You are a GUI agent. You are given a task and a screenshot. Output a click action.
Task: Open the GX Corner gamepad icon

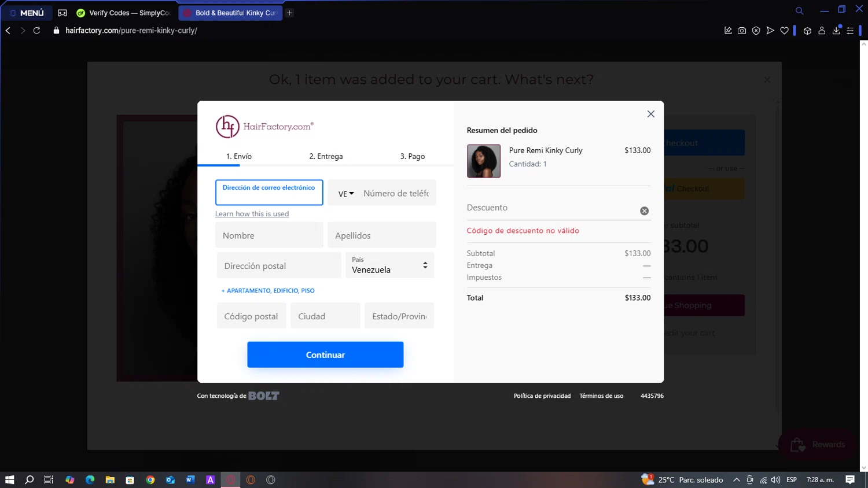tap(62, 13)
